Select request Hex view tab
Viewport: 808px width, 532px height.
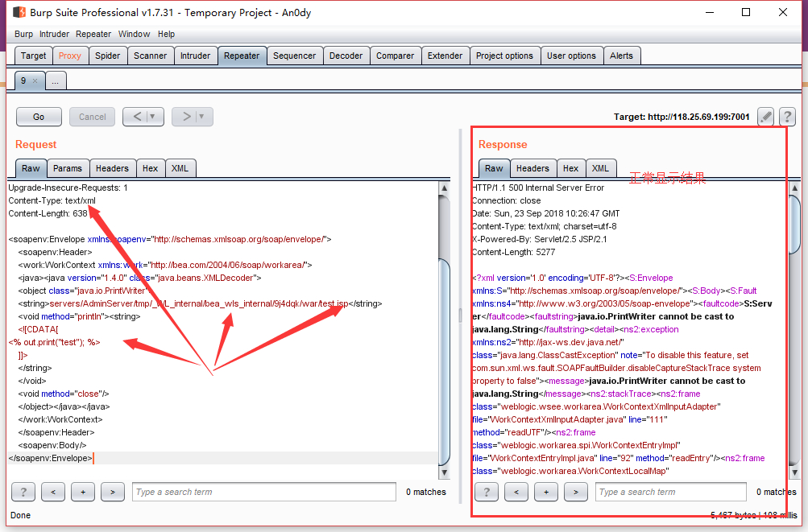point(151,168)
